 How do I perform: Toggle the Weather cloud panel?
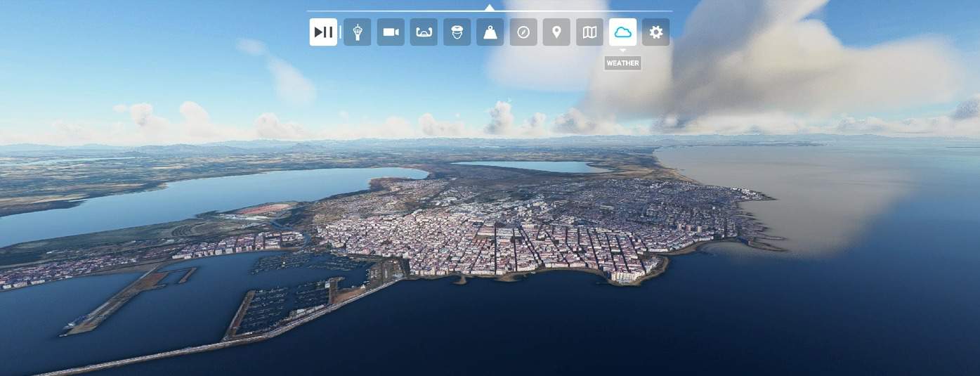coord(622,32)
